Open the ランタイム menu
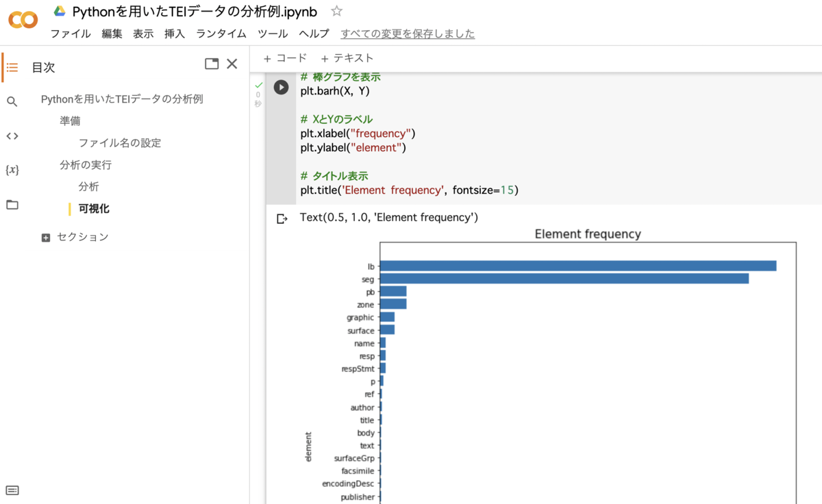The height and width of the screenshot is (504, 822). point(221,32)
